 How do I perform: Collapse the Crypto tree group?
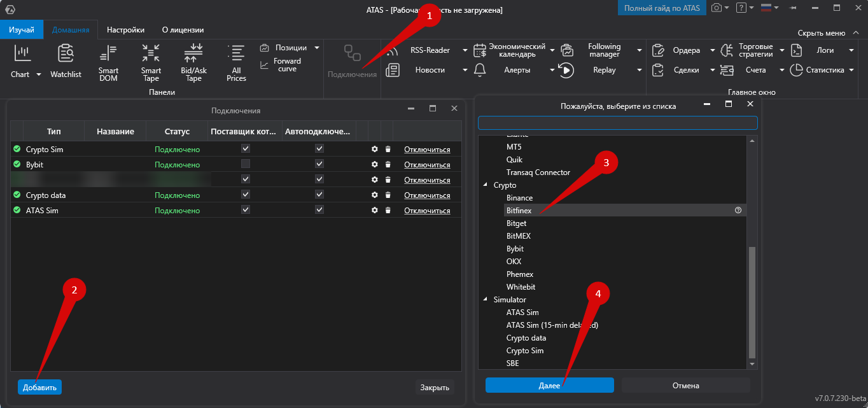pos(486,185)
